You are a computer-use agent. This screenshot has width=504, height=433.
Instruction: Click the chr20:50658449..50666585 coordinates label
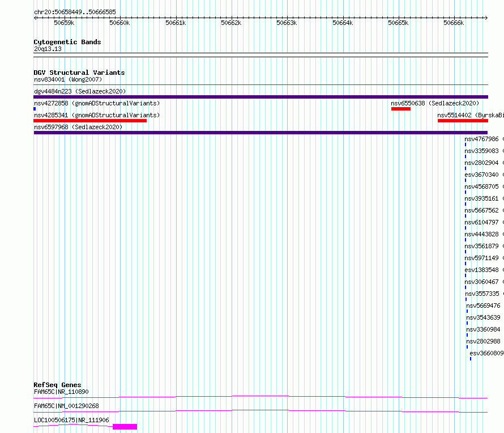click(x=75, y=12)
